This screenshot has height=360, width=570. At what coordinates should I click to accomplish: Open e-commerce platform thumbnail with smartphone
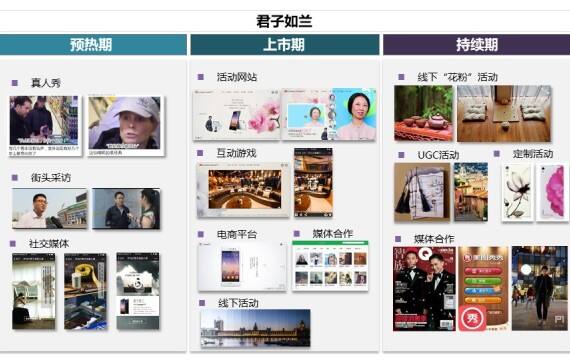click(x=242, y=267)
